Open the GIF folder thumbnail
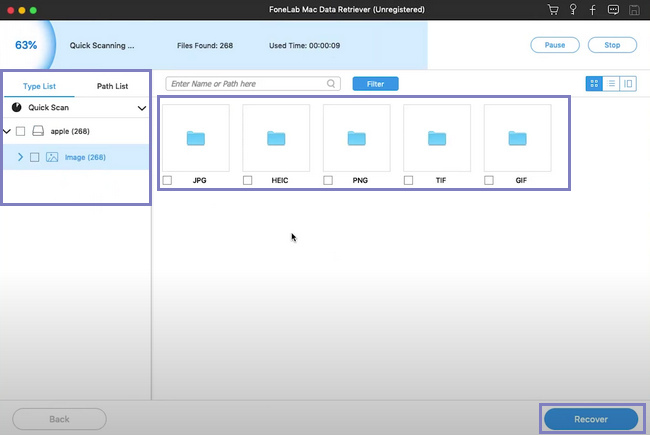Viewport: 650px width, 435px height. pyautogui.click(x=517, y=138)
